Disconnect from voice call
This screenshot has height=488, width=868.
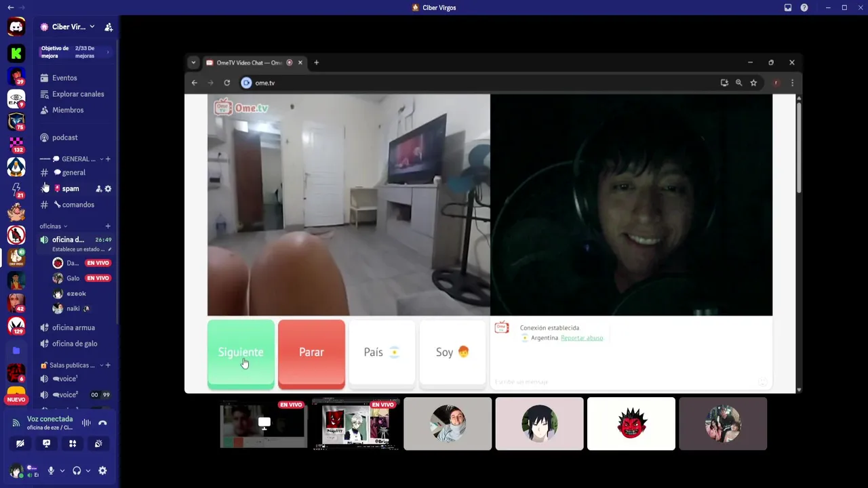pos(102,423)
